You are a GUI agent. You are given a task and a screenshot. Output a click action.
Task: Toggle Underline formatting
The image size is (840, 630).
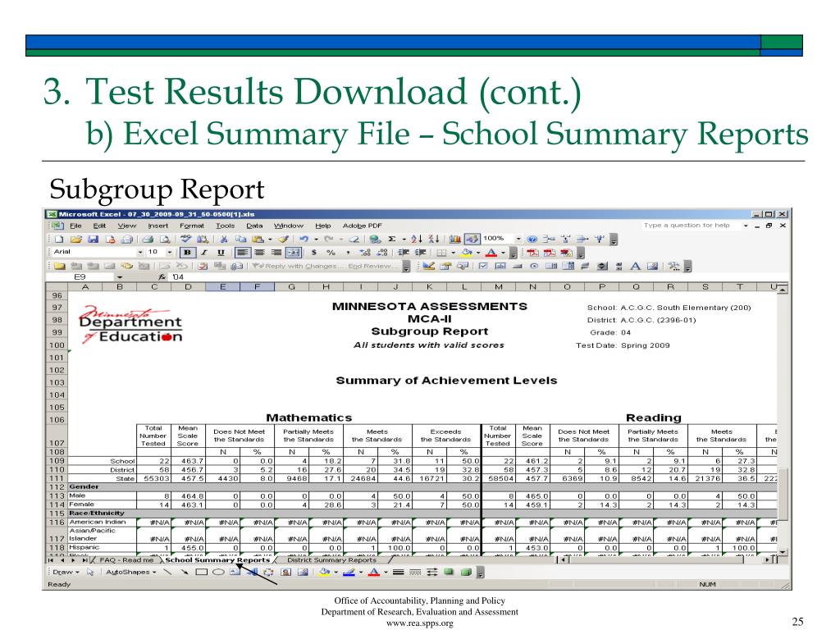(221, 253)
